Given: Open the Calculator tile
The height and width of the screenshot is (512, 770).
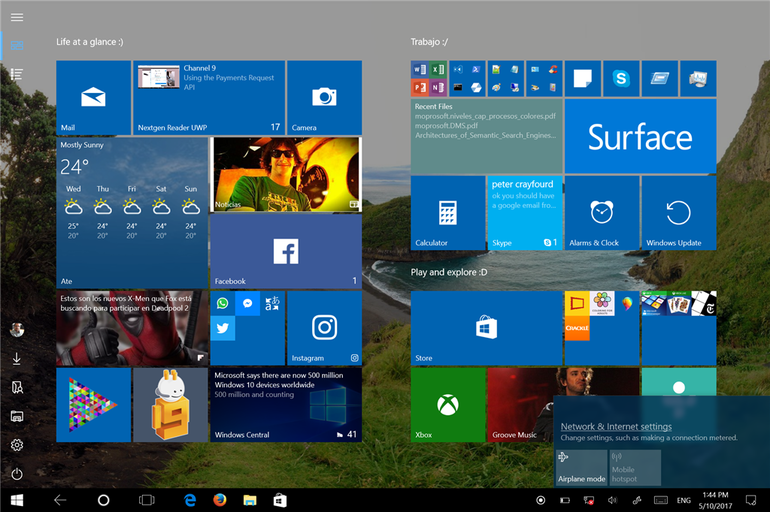Looking at the screenshot, I should click(448, 213).
